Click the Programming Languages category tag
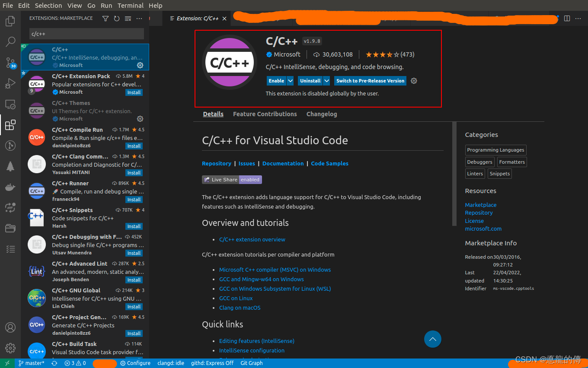The image size is (588, 368). tap(496, 150)
